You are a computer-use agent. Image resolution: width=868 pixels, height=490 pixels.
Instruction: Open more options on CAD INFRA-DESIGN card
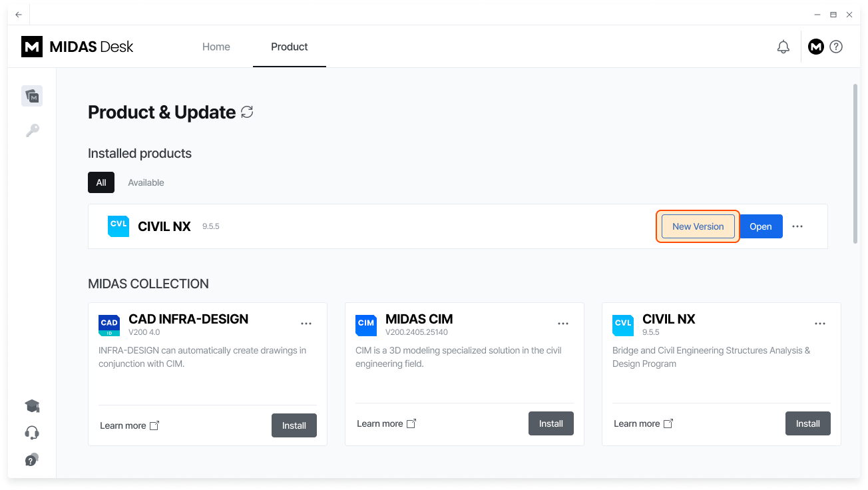tap(306, 324)
